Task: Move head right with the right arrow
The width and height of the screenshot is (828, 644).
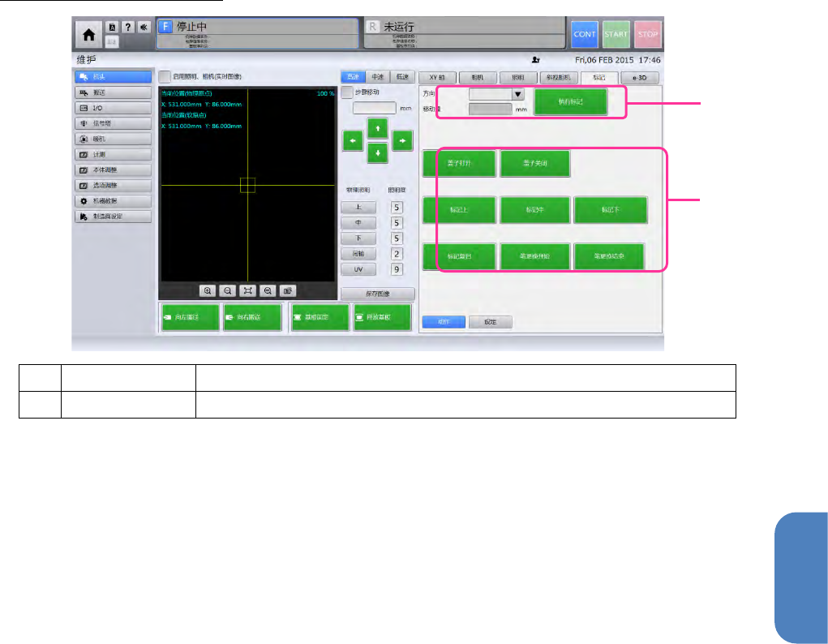Action: pyautogui.click(x=402, y=141)
